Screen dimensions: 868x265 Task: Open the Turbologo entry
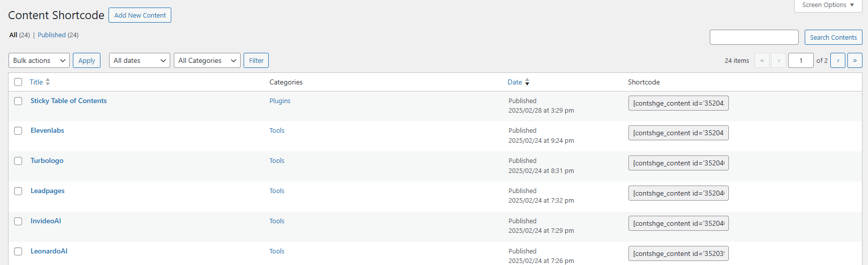[47, 160]
